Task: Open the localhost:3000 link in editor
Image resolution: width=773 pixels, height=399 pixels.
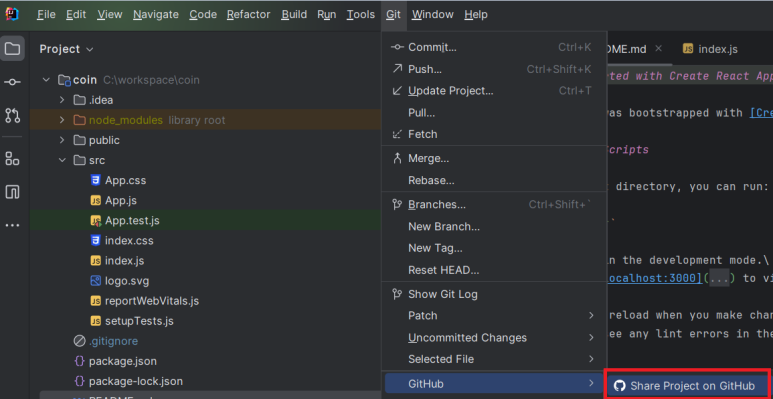Action: pos(654,278)
